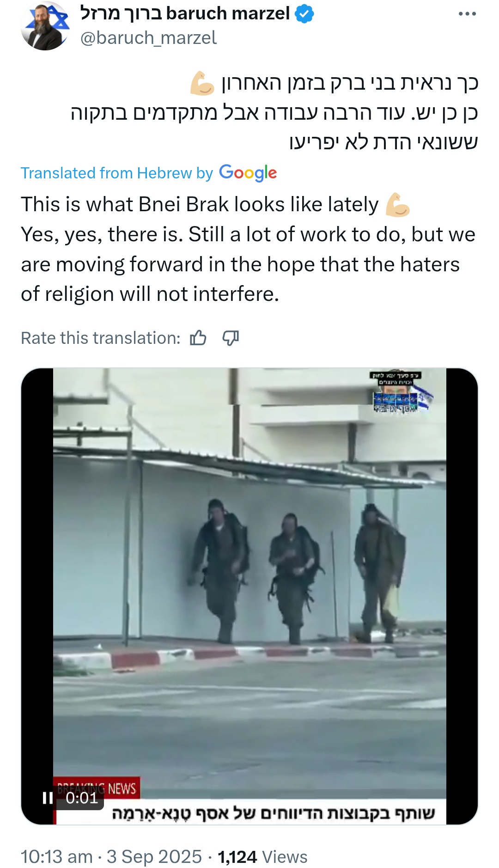Screen dimensions: 499x868
Task: Open baruch marzel's profile avatar
Action: tap(45, 26)
